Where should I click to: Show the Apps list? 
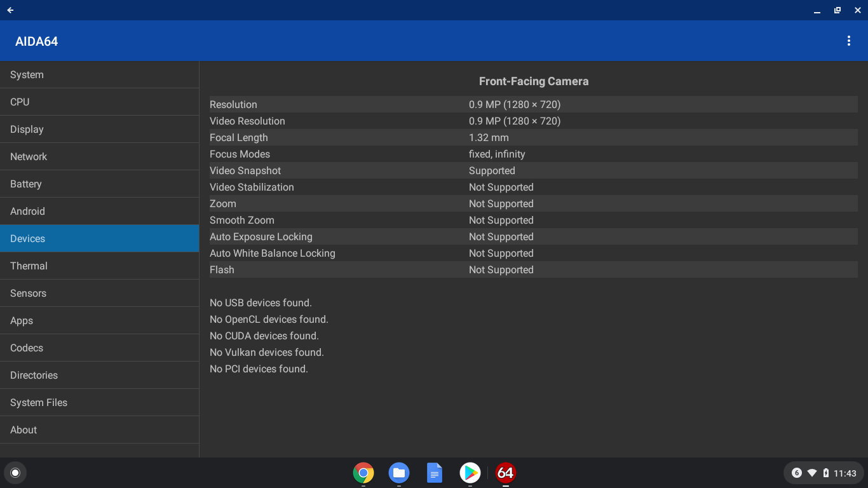coord(100,321)
